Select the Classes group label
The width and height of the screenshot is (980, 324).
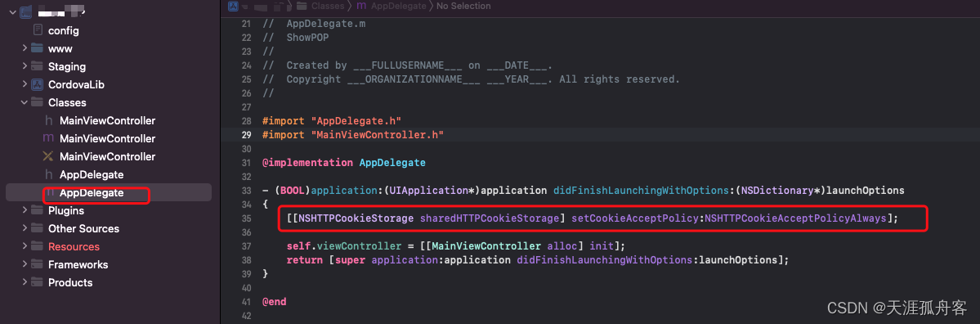[68, 102]
